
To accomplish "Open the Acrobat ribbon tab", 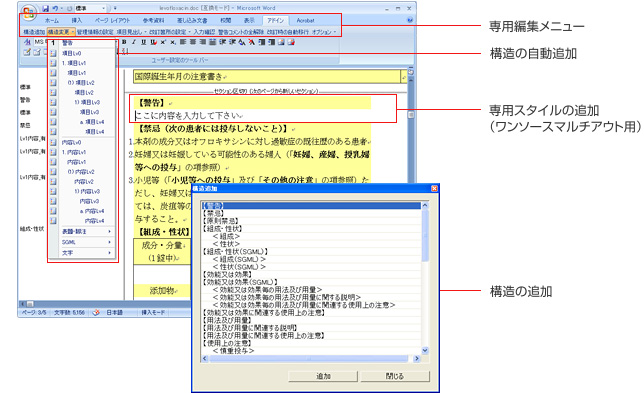I will point(305,20).
